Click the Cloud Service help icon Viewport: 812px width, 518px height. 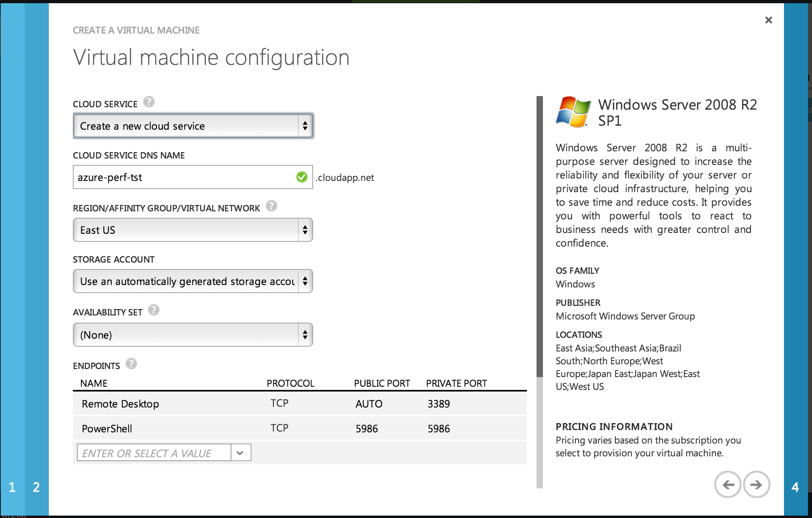(149, 102)
